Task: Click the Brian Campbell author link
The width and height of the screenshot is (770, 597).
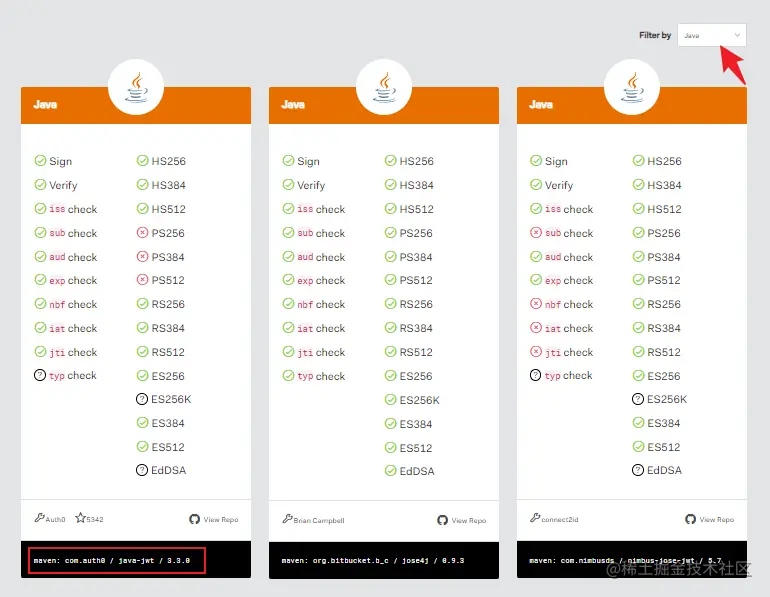Action: 319,520
